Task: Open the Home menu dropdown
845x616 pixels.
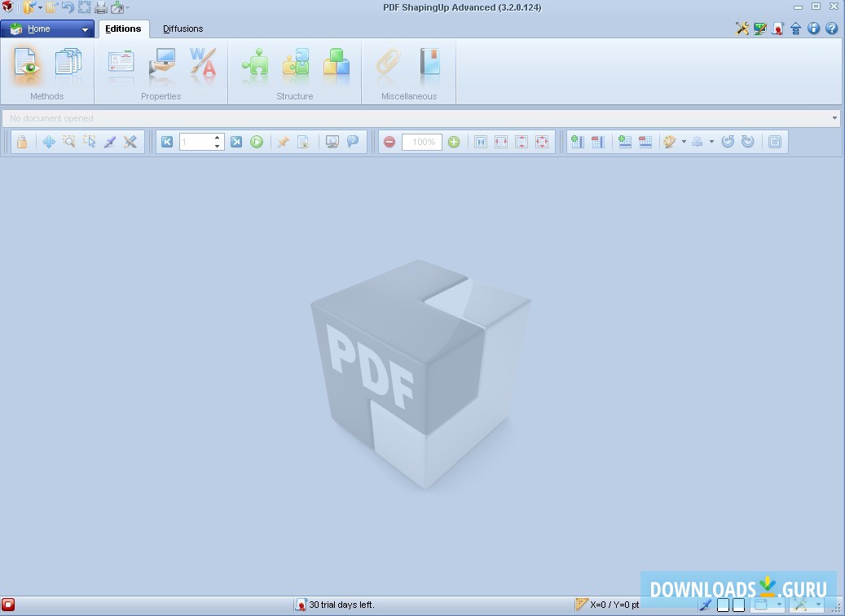Action: coord(84,29)
